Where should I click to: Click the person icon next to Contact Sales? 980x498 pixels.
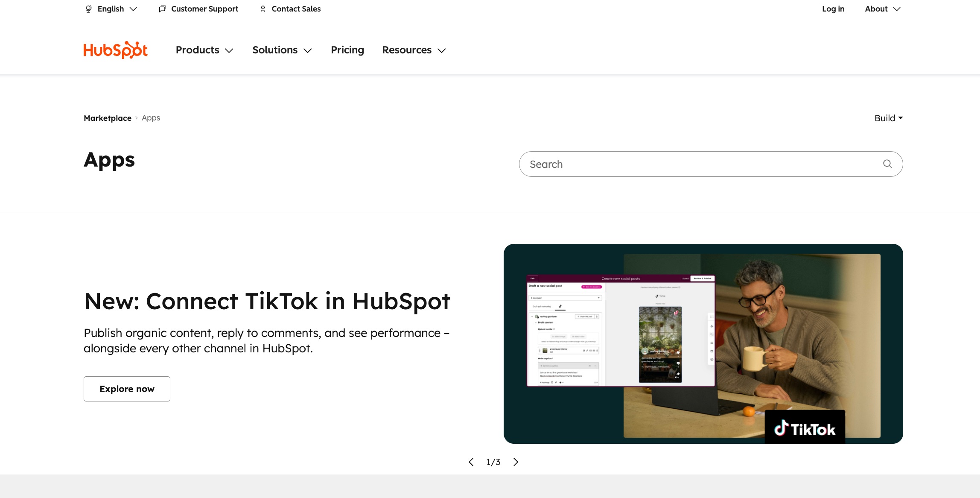tap(263, 9)
